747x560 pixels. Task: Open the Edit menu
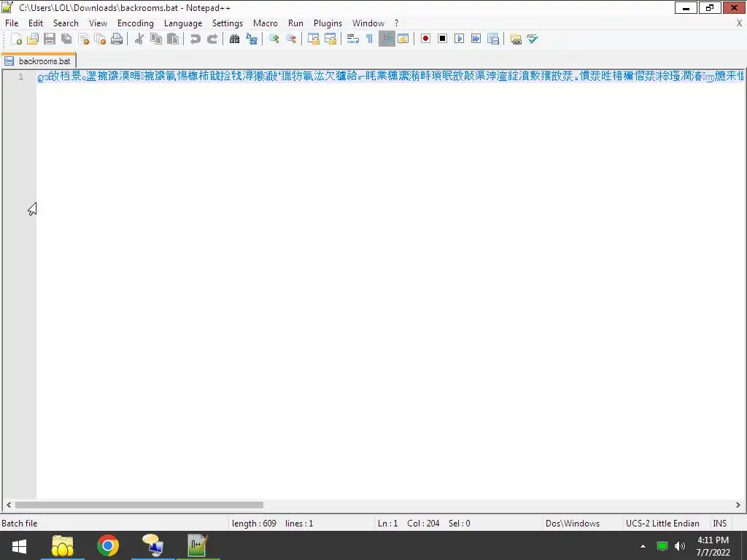36,23
